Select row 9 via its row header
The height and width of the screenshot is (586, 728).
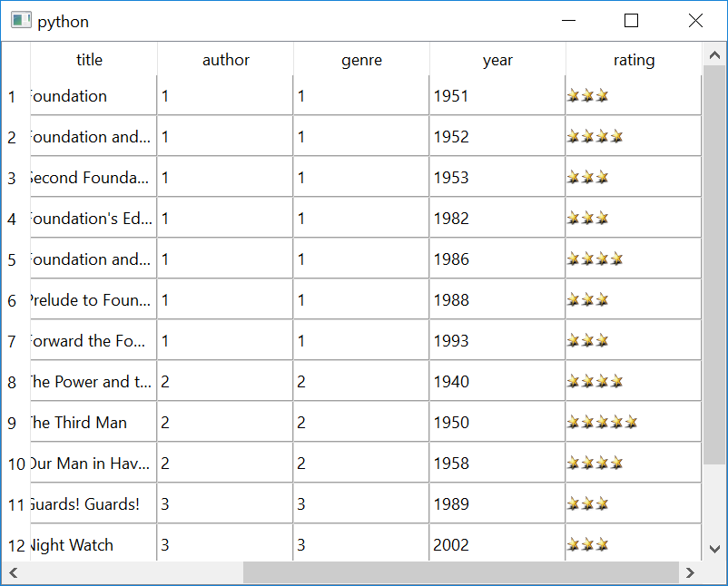(13, 423)
